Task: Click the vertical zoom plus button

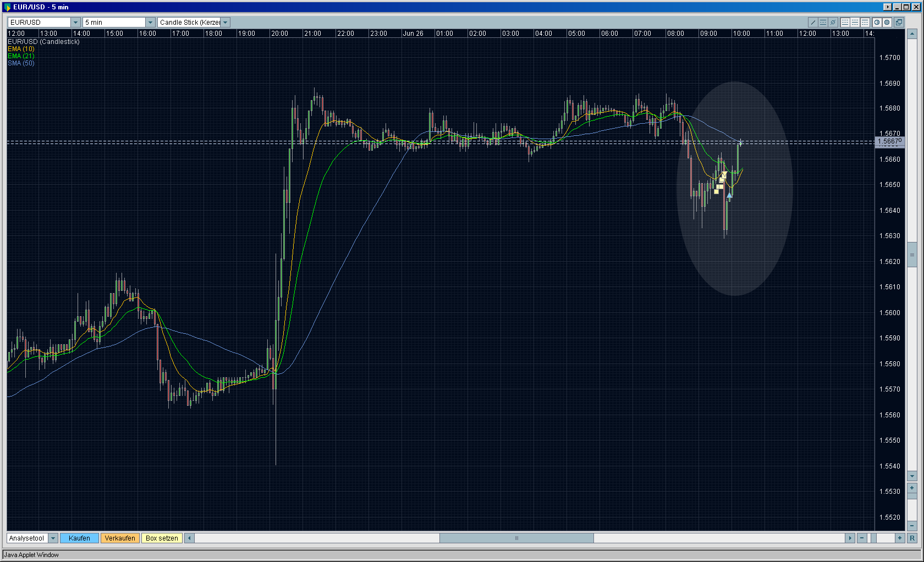Action: tap(912, 488)
